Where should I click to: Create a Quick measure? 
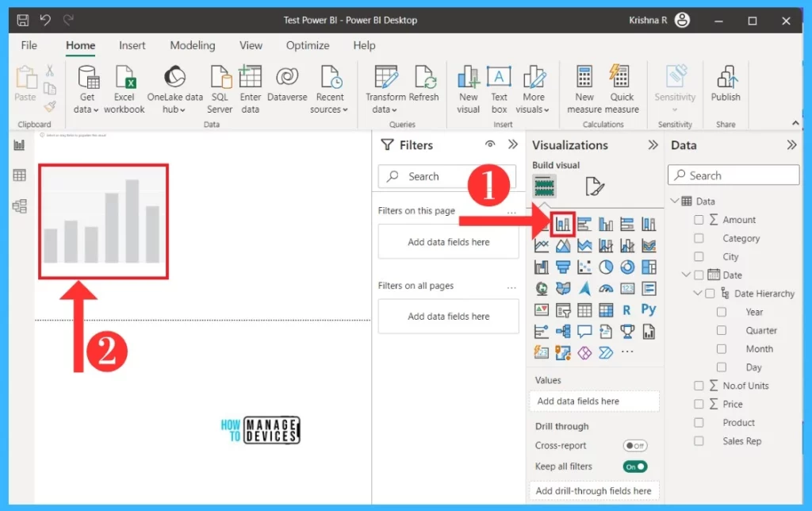click(622, 89)
